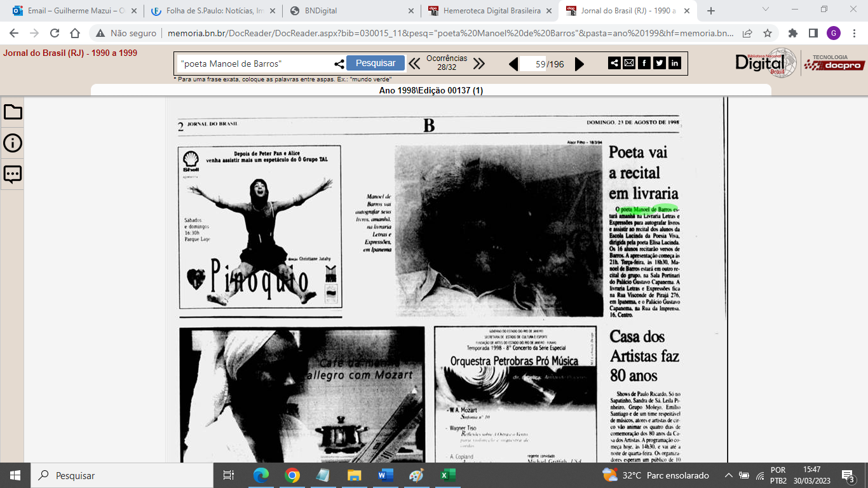The width and height of the screenshot is (868, 488).
Task: Open the folder panel icon in sidebar
Action: [13, 112]
